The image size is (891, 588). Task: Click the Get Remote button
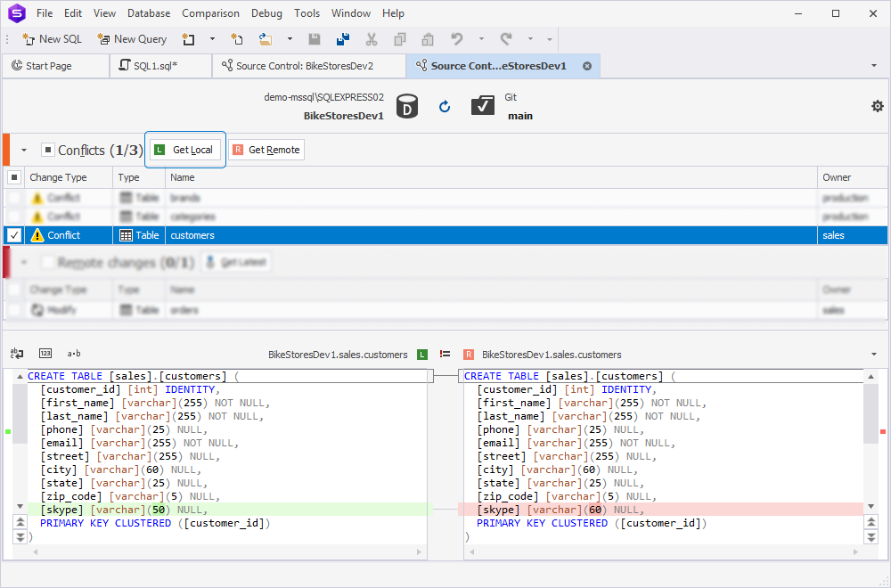click(x=266, y=150)
